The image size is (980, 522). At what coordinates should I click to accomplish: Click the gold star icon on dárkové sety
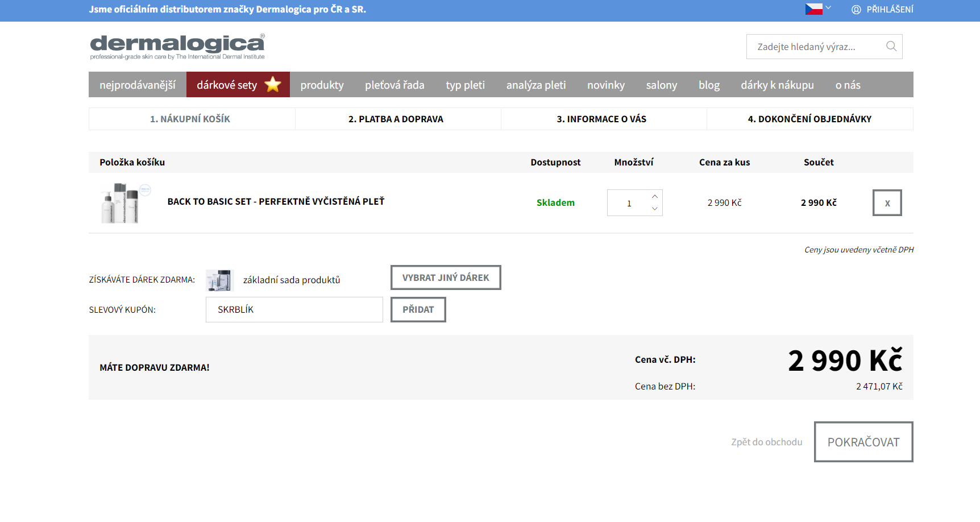[x=273, y=84]
